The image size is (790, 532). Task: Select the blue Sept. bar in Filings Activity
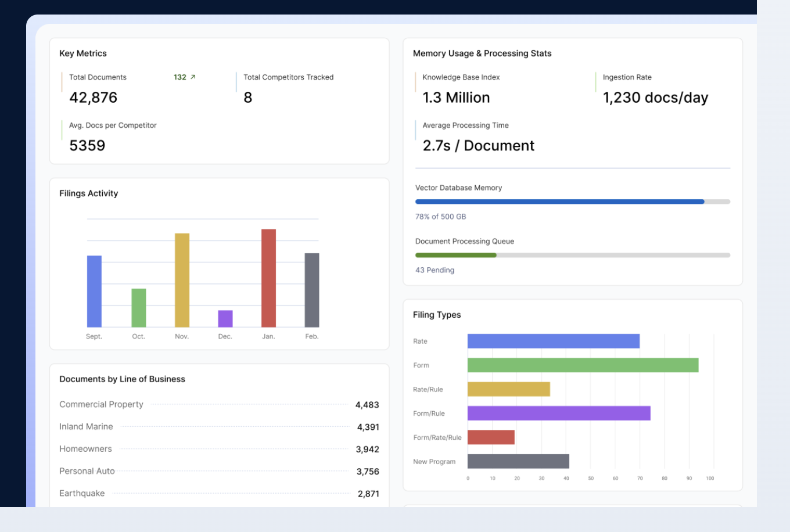(x=94, y=291)
